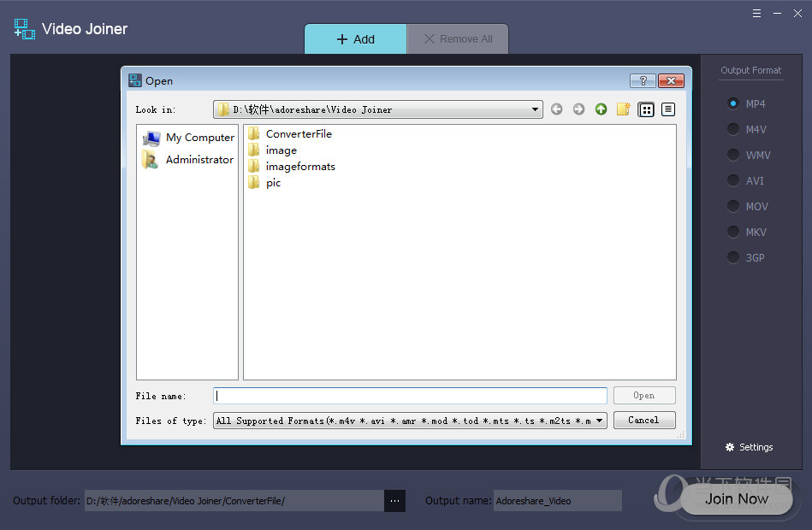Click the Remove All button

click(x=458, y=38)
